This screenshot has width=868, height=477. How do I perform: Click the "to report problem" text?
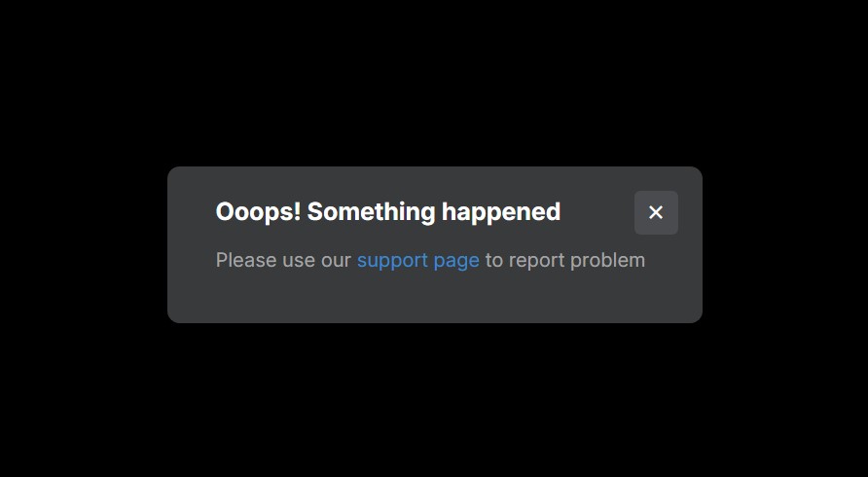(x=565, y=260)
